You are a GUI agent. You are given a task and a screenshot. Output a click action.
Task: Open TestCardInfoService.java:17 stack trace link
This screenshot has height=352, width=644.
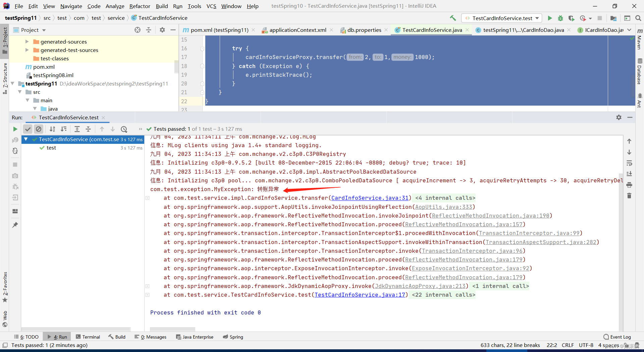pyautogui.click(x=360, y=295)
